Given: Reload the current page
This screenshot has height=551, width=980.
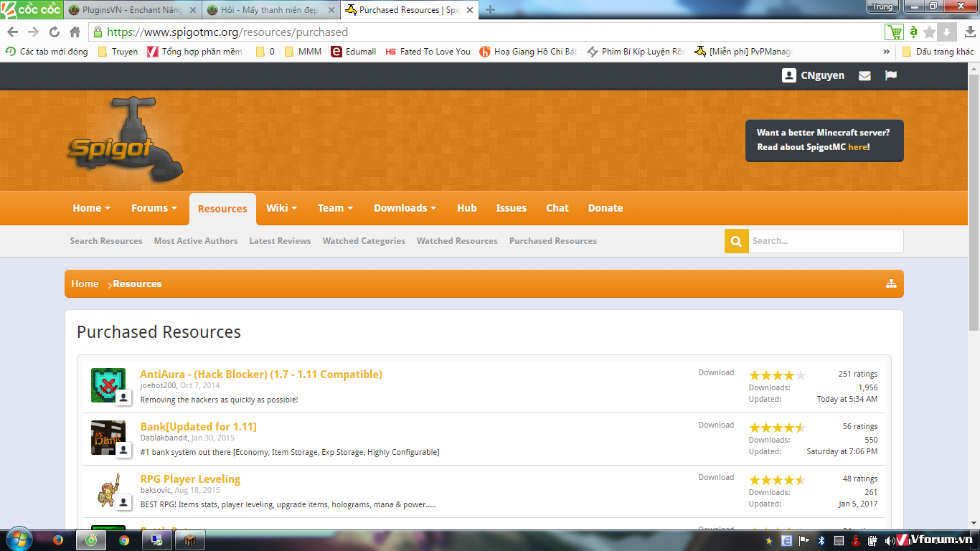Looking at the screenshot, I should 55,32.
